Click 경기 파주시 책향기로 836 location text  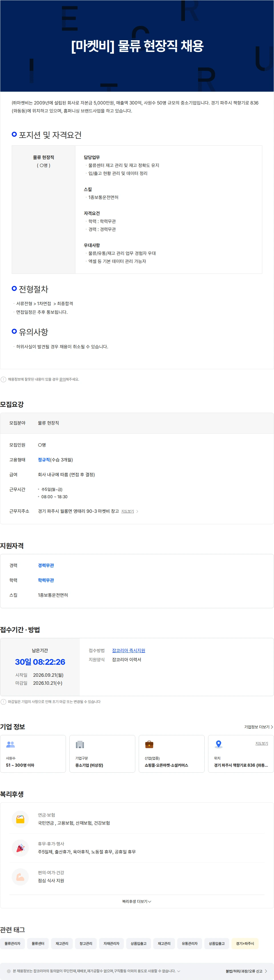[241, 765]
